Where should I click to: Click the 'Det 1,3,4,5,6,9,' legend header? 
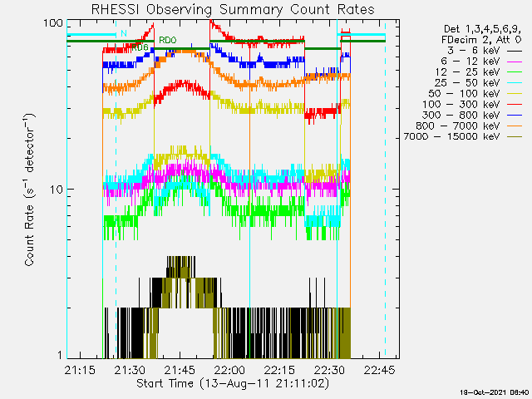pos(482,30)
